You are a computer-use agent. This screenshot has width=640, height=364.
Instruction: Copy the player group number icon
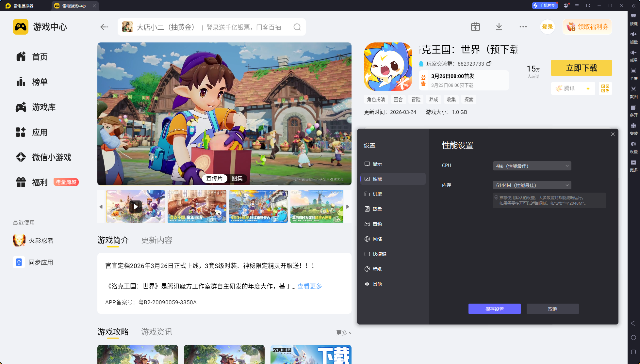click(x=489, y=64)
